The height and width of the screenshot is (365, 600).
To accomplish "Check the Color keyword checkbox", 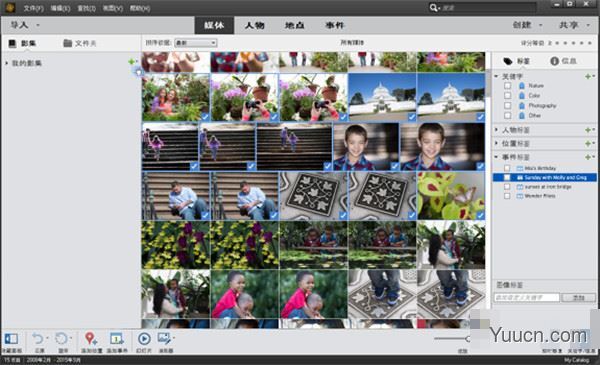I will 507,96.
